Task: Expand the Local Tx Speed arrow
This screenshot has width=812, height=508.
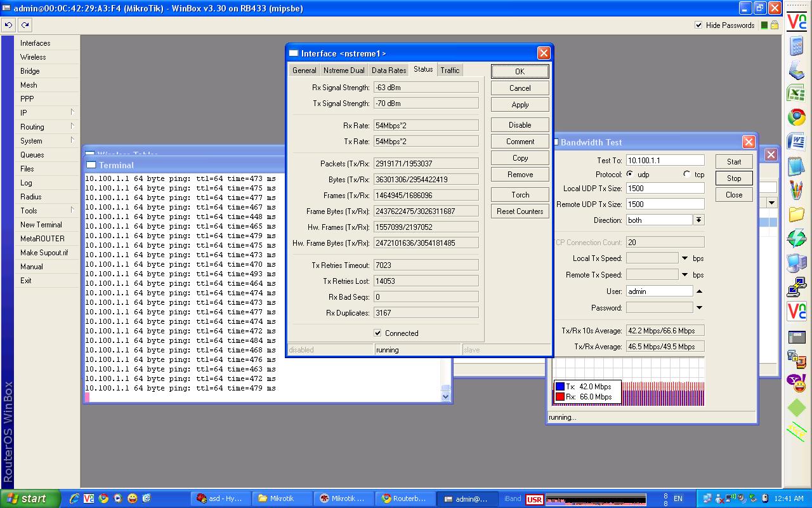Action: click(684, 258)
